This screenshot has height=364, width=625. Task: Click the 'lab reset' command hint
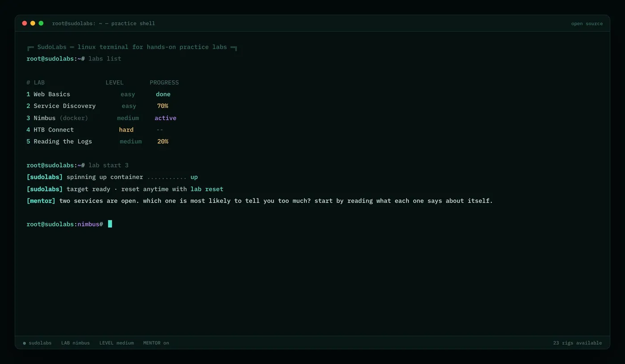click(x=207, y=189)
